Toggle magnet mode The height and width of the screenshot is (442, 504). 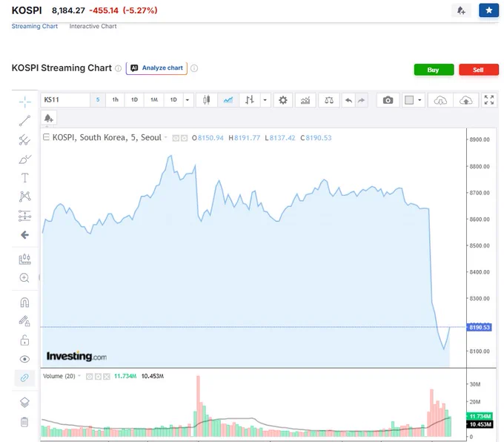pos(24,303)
